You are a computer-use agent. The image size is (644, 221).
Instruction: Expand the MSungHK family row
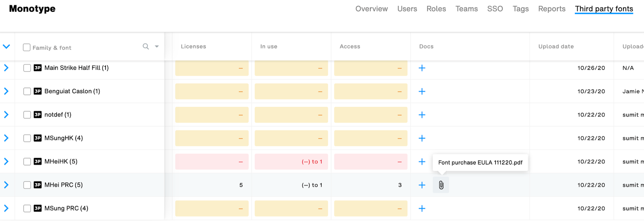6,138
